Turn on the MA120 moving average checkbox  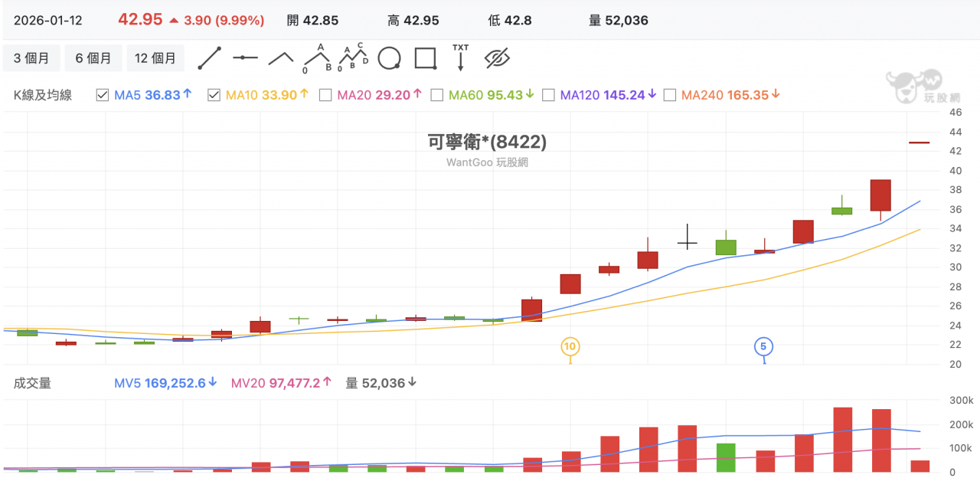[548, 95]
